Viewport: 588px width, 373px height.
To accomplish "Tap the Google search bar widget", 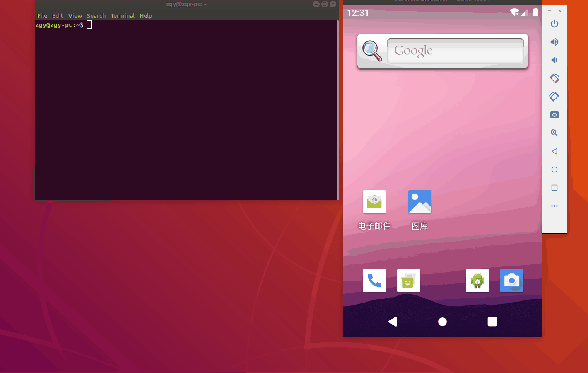I will coord(442,51).
